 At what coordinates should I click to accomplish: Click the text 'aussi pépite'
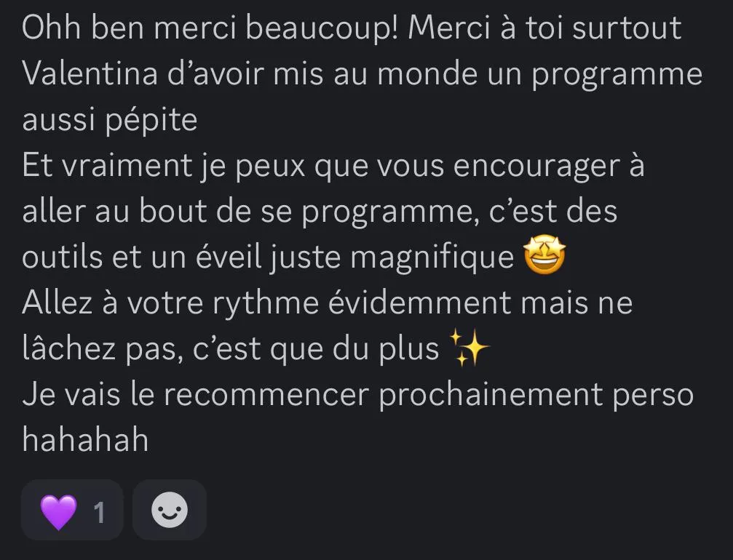[x=110, y=121]
